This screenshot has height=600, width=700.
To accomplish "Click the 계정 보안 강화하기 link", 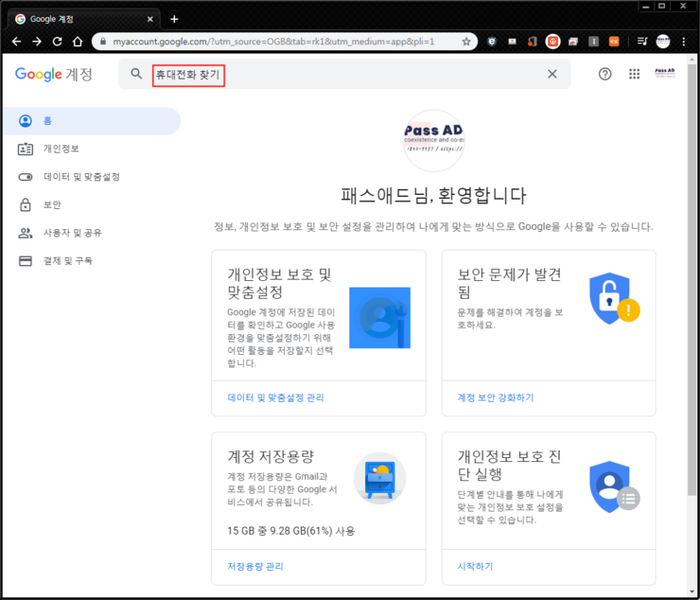I will tap(495, 397).
